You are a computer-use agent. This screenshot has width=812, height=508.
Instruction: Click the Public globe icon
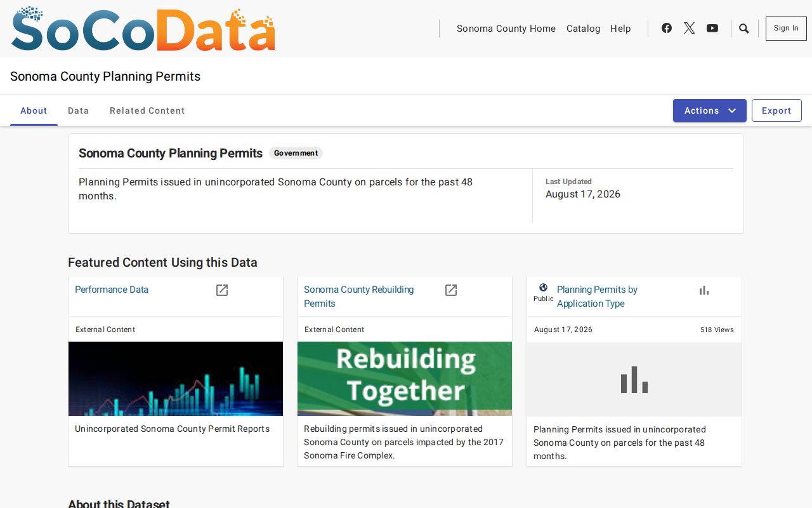[543, 288]
